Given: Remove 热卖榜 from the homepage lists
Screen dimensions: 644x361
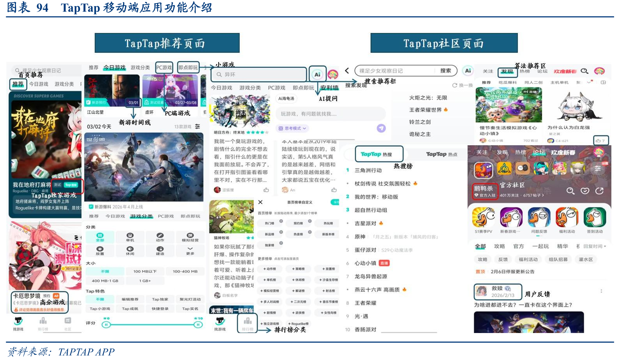Looking at the screenshot, I should tap(310, 232).
